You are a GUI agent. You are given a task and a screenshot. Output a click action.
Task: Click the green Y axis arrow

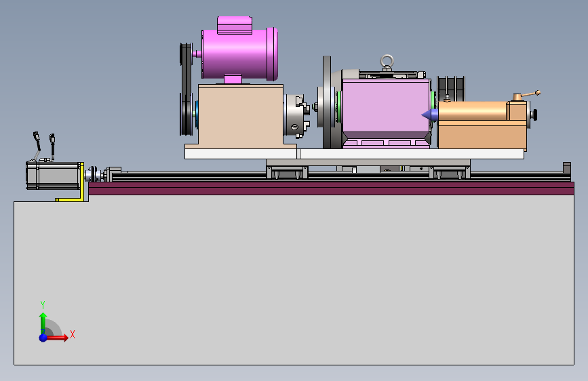43,322
